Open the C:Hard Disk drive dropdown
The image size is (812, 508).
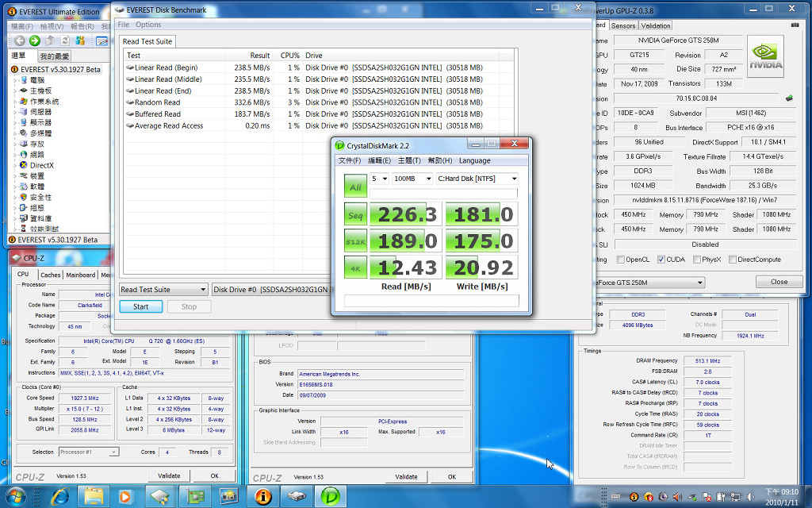477,179
